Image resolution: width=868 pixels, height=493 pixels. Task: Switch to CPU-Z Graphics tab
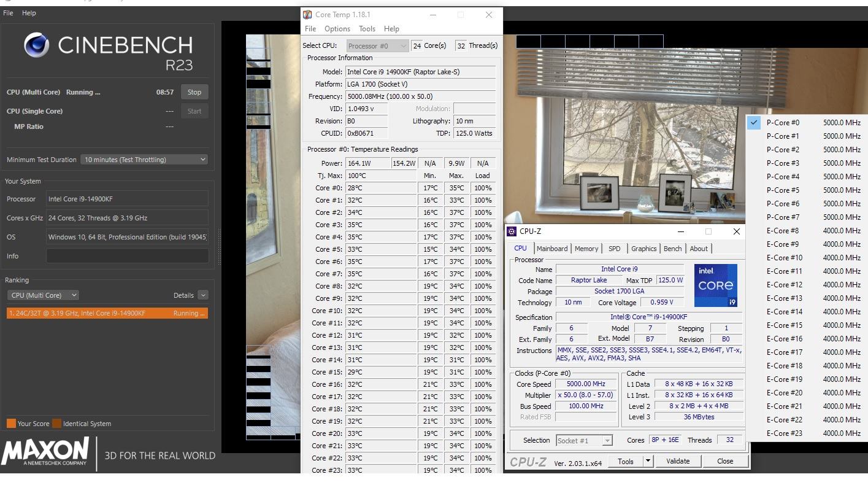pyautogui.click(x=643, y=249)
